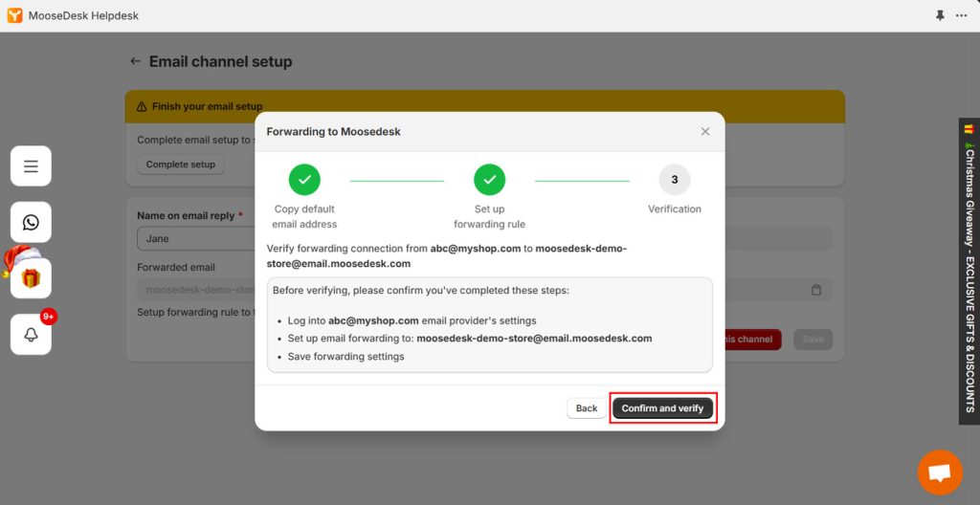Pin the MooseDesk app
The image size is (980, 505).
coord(940,15)
